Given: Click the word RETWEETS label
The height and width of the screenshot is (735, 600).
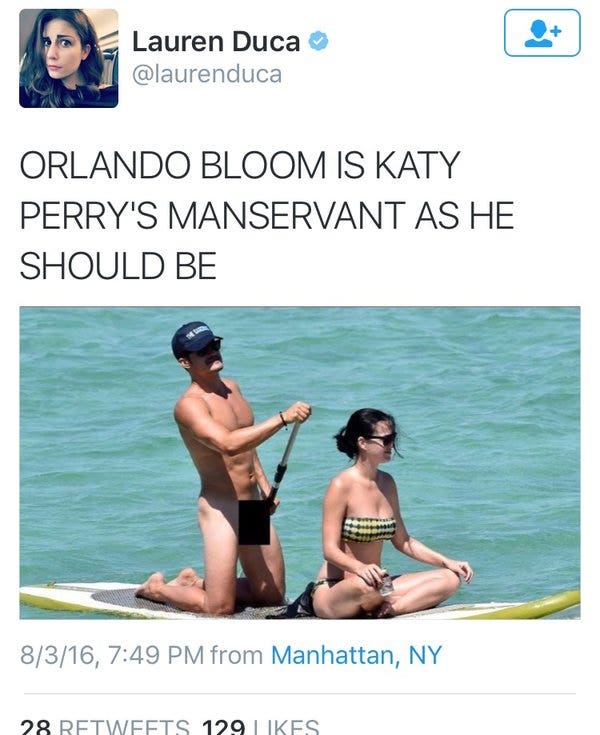Looking at the screenshot, I should pos(125,727).
